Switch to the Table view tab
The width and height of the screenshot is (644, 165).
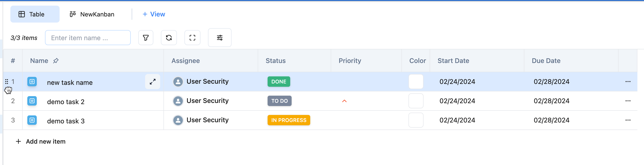tap(35, 14)
